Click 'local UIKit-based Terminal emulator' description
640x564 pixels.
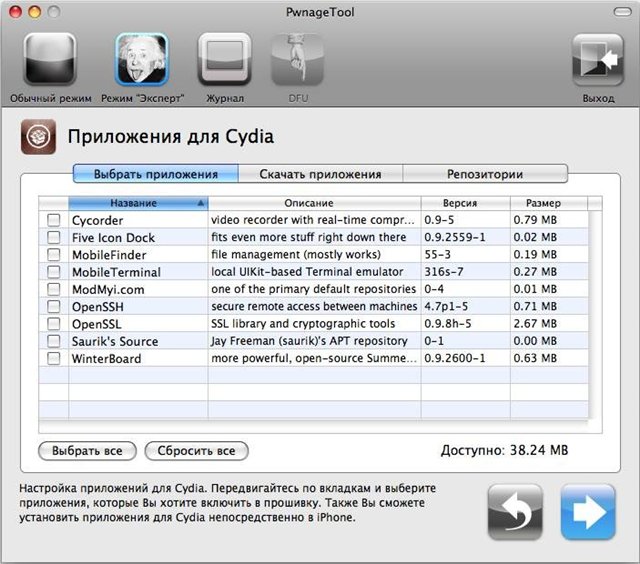pos(307,272)
